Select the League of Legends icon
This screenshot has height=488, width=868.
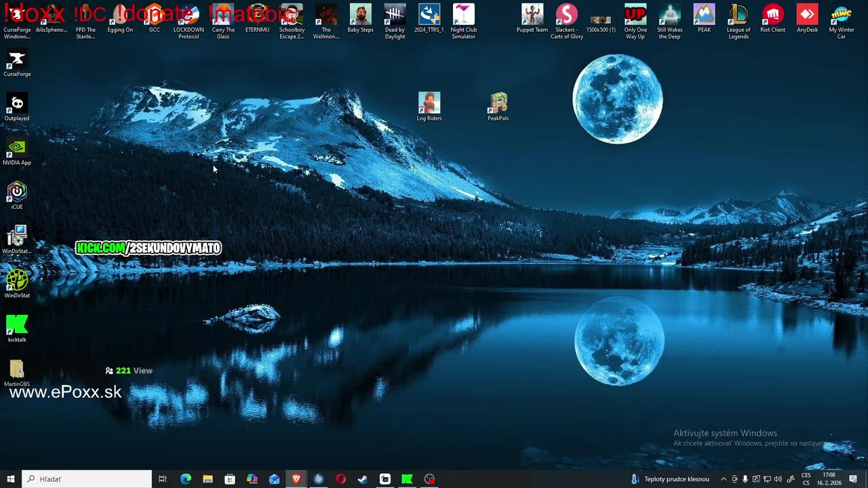[x=738, y=22]
